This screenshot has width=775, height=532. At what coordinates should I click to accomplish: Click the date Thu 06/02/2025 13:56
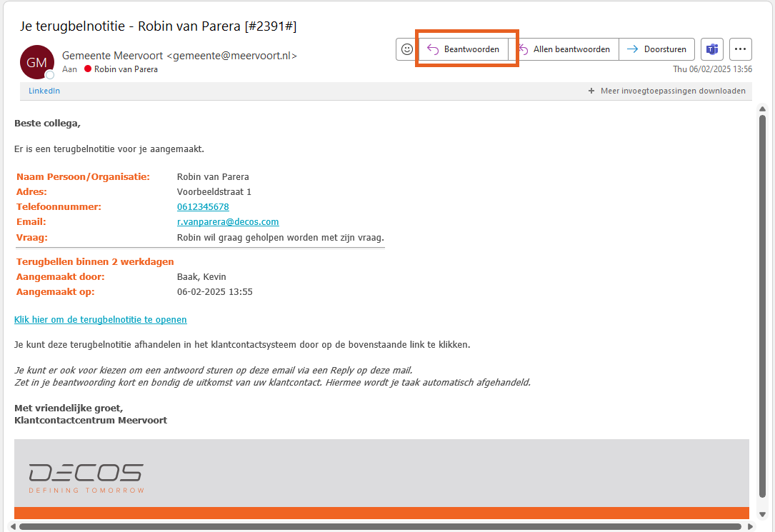pyautogui.click(x=712, y=69)
